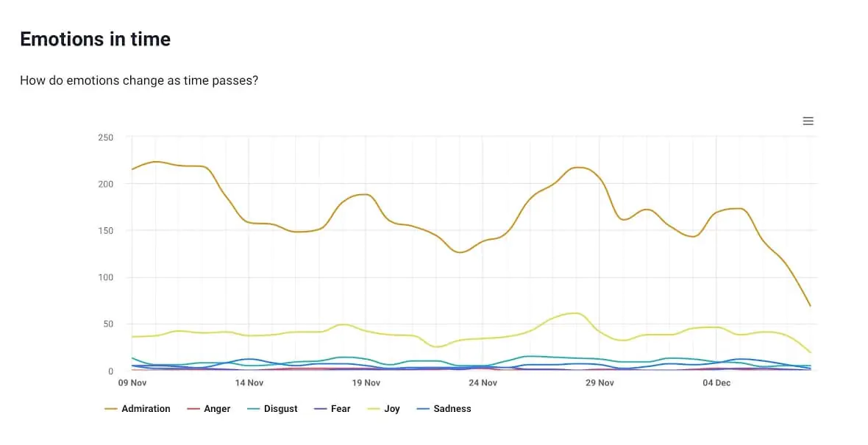Click the 09 Nov x-axis label
Image resolution: width=868 pixels, height=445 pixels.
pos(133,382)
